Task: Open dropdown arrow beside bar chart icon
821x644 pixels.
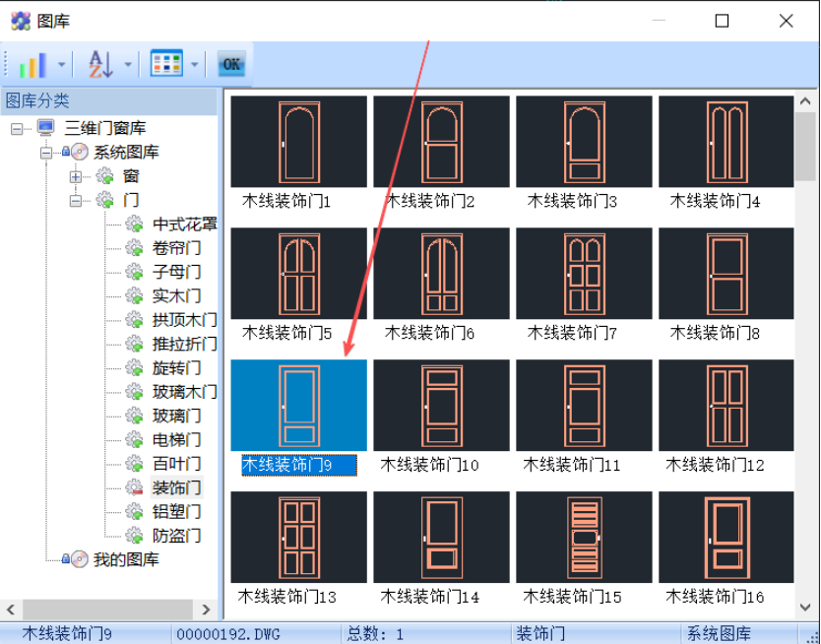Action: [x=62, y=66]
